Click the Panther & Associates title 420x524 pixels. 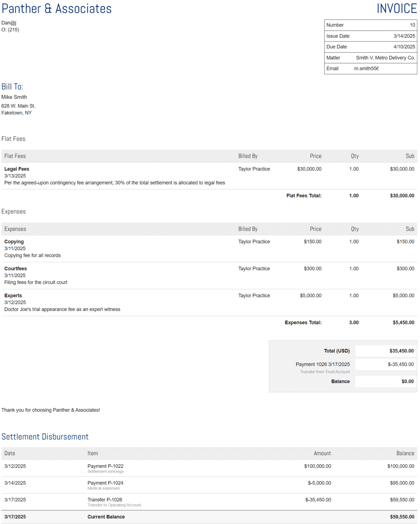pos(56,9)
